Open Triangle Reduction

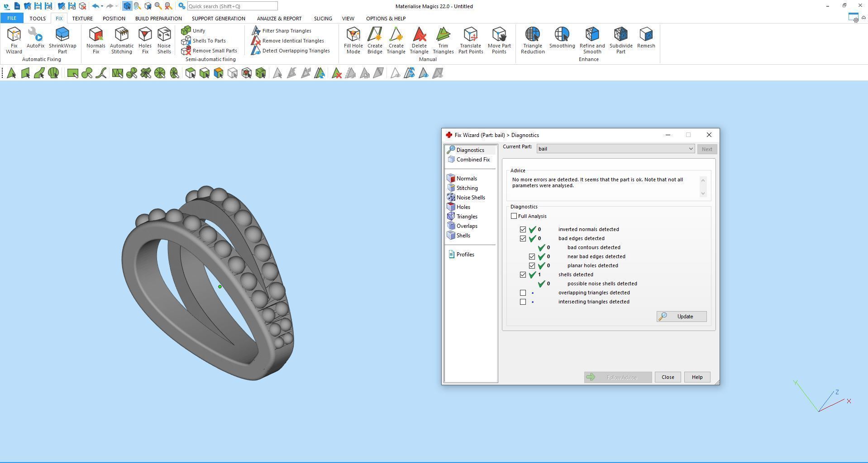(533, 40)
